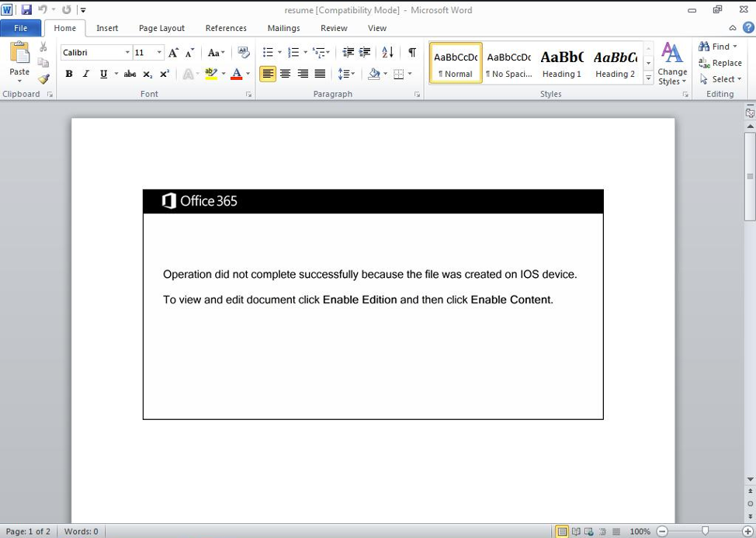Screen dimensions: 756x538
Task: Click the Text Effects icon
Action: point(188,74)
